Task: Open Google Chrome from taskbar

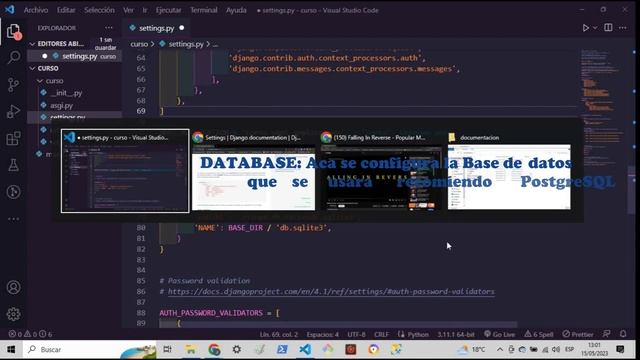Action: pyautogui.click(x=214, y=349)
